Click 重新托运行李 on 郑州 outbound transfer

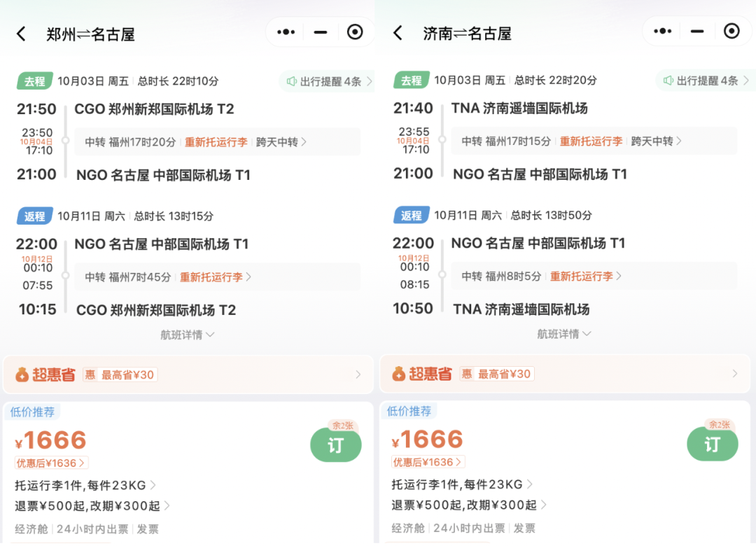click(x=216, y=142)
